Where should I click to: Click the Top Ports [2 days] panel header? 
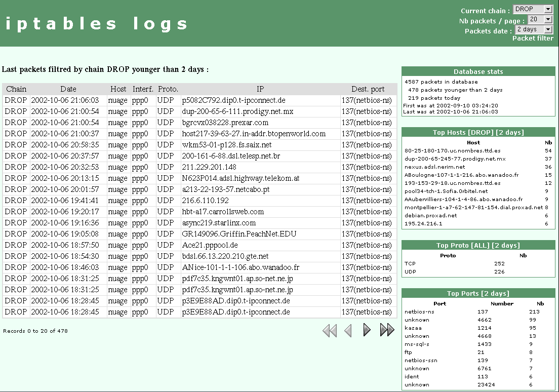point(478,293)
